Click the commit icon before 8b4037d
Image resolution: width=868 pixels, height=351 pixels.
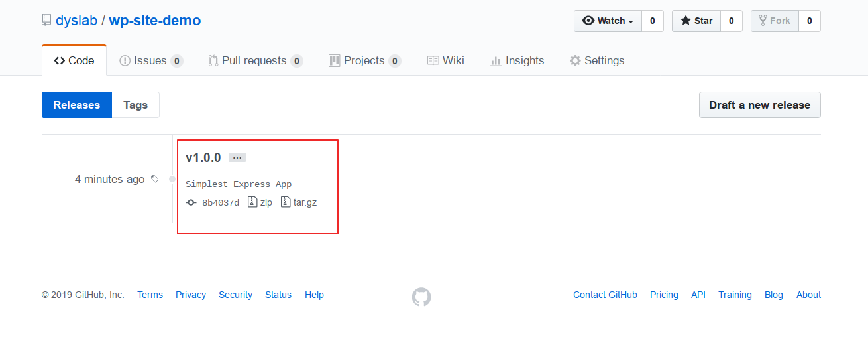click(x=191, y=202)
